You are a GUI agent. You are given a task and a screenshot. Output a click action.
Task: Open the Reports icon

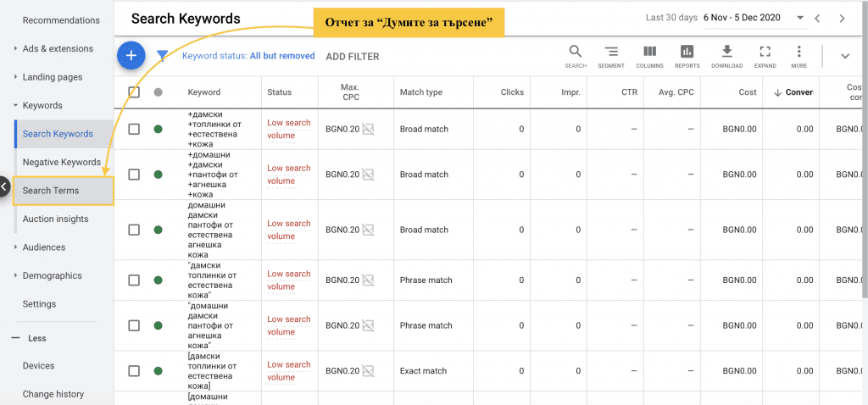(x=687, y=56)
